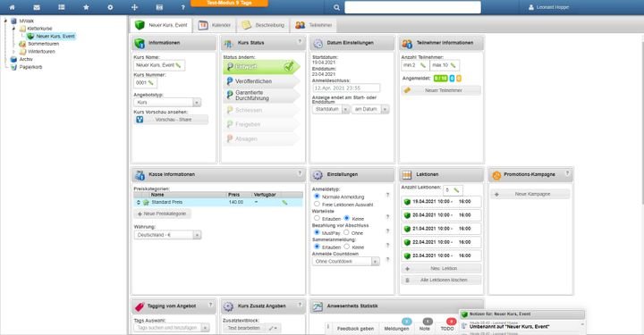Select Neuer Kurs, Event tree item
The height and width of the screenshot is (335, 644).
pyautogui.click(x=55, y=36)
